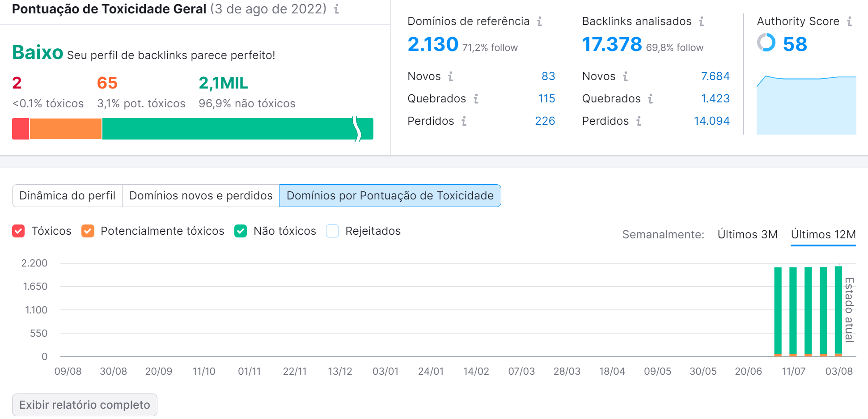Viewport: 868px width, 419px height.
Task: Click the red toxic segment of toxicity bar
Action: click(x=21, y=129)
